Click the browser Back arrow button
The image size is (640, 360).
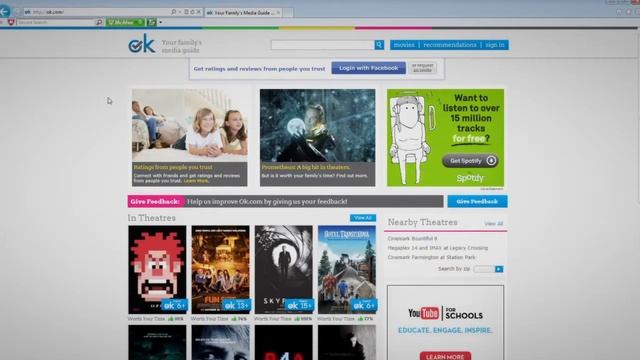[x=5, y=11]
